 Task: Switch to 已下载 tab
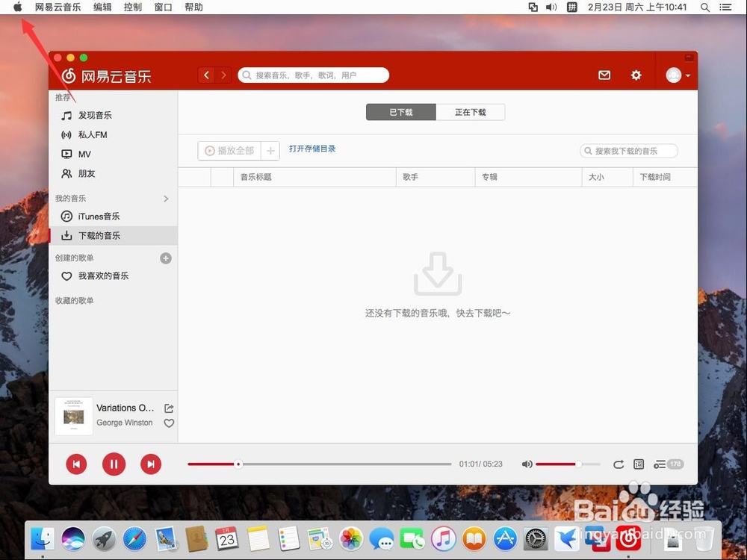coord(400,113)
